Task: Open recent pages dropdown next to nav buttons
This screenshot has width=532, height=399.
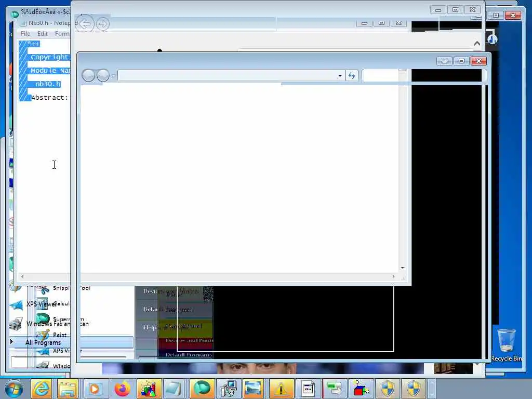Action: click(x=113, y=76)
